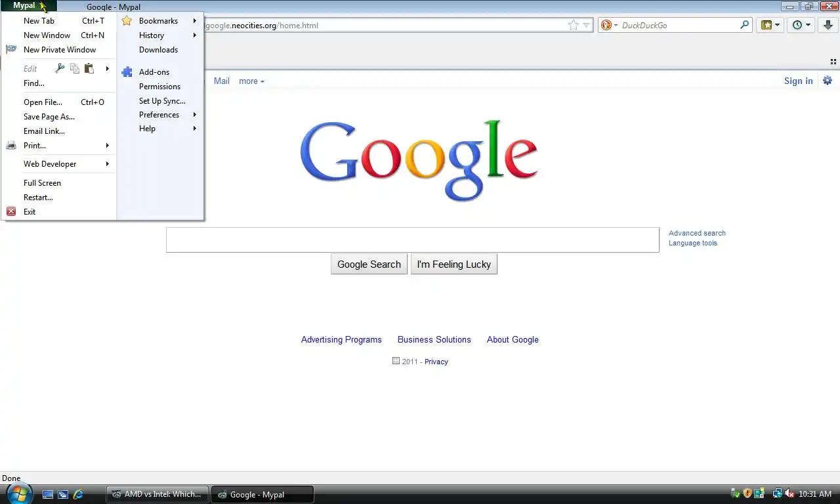Choose Restart... menu item
The height and width of the screenshot is (504, 840).
pyautogui.click(x=59, y=198)
